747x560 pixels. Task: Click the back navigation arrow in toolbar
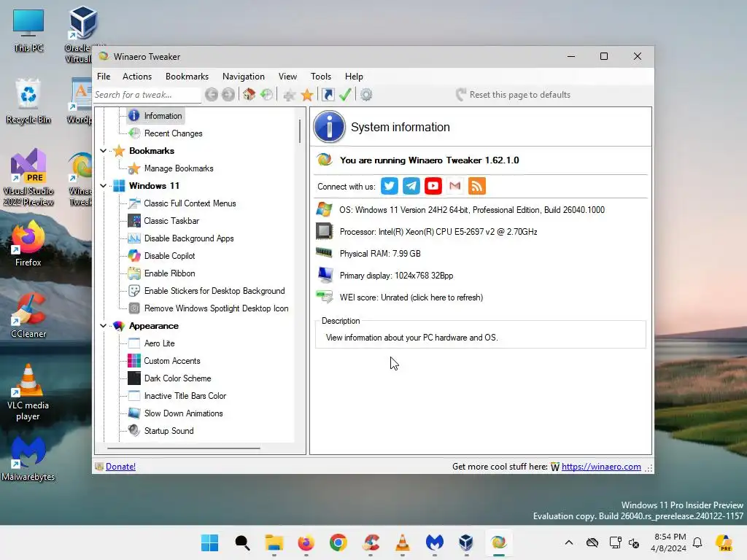click(212, 95)
